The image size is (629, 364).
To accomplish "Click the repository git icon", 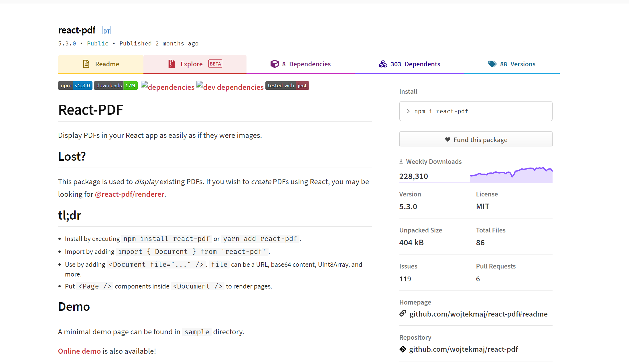I will click(x=403, y=349).
